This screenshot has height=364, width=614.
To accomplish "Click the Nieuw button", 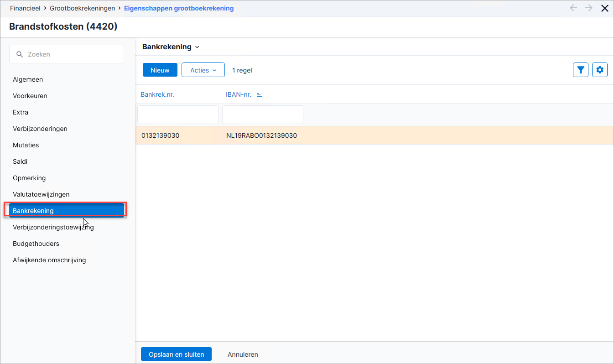I will [160, 70].
